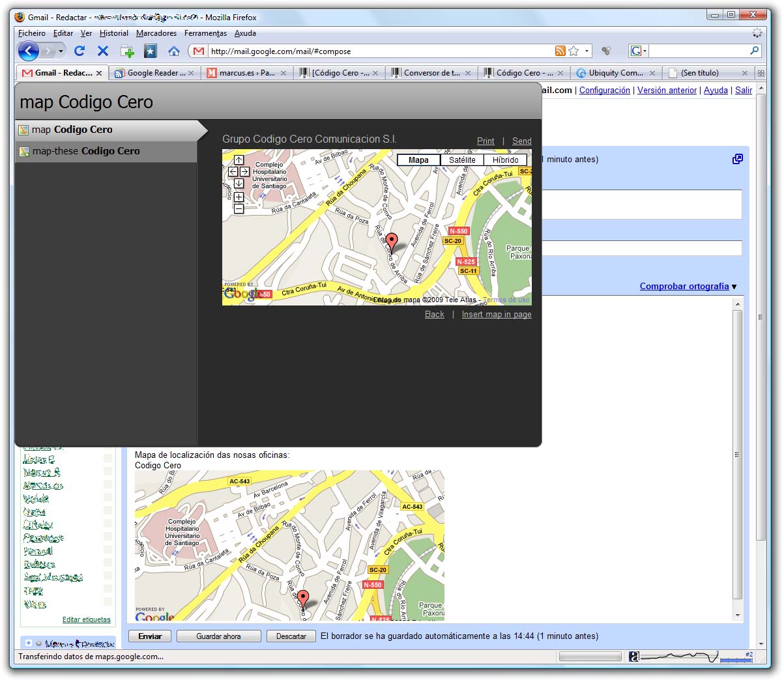Open the Configuración link
This screenshot has height=680, width=784.
[x=605, y=91]
